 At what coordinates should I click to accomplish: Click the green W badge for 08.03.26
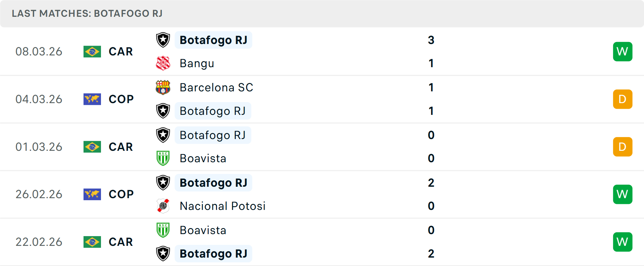point(623,52)
